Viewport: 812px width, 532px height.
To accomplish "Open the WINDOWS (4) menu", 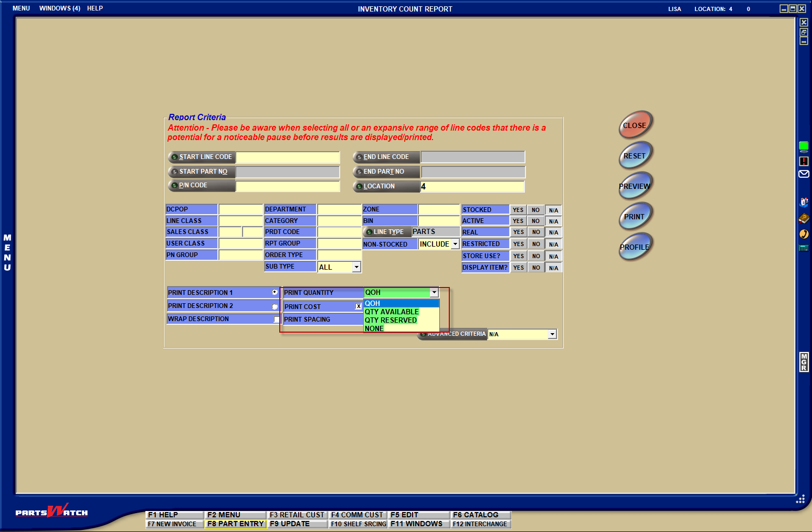I will pos(59,8).
